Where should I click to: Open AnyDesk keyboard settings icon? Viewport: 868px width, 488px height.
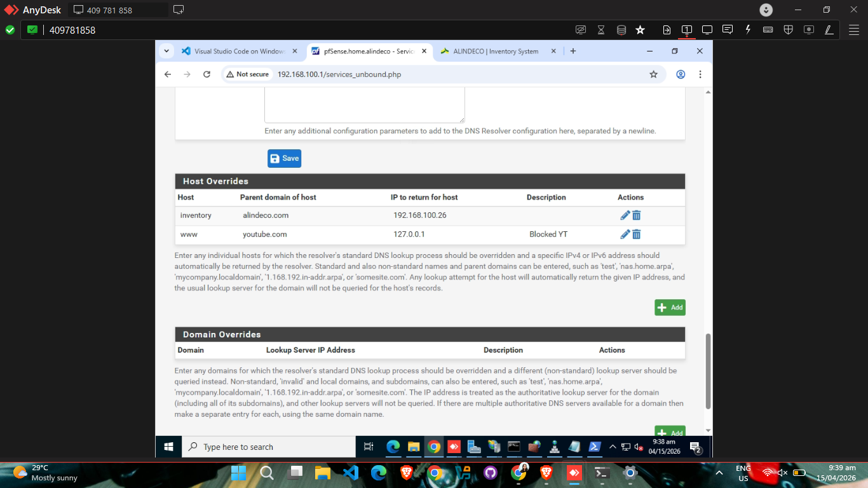click(768, 30)
